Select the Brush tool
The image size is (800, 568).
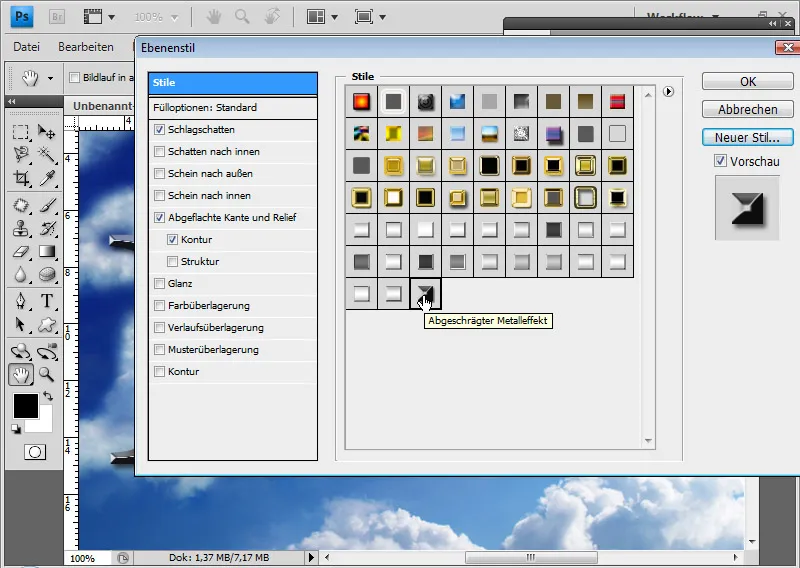click(46, 206)
